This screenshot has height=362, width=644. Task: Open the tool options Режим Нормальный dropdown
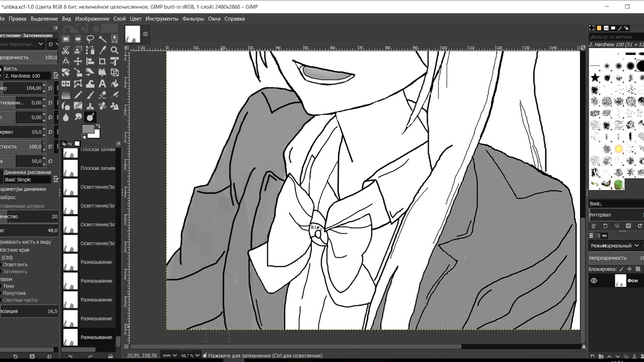[x=23, y=44]
